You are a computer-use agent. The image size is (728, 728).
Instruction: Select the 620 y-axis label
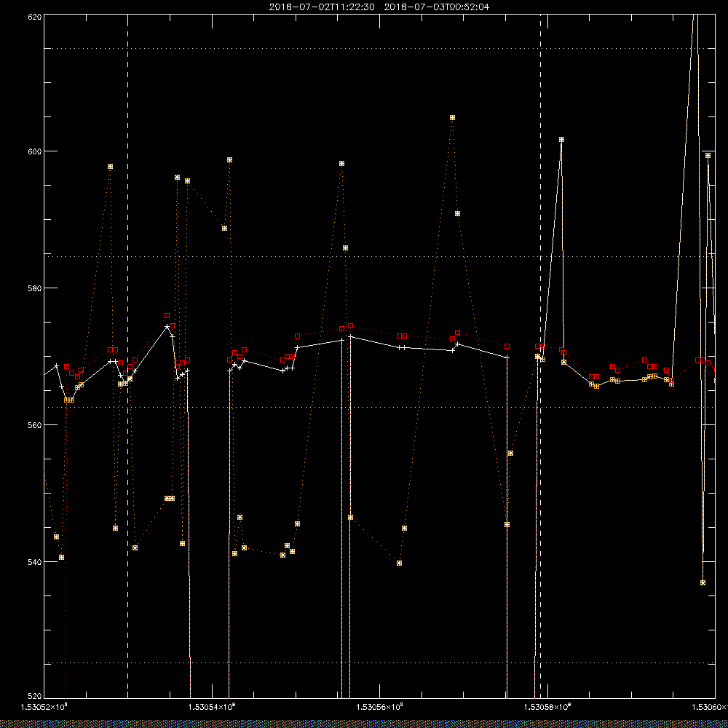(x=34, y=17)
